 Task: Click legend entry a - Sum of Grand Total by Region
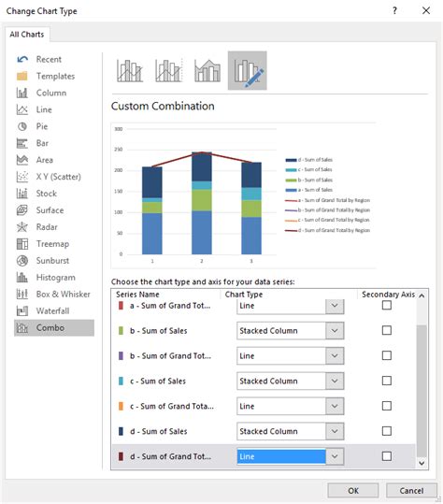327,200
